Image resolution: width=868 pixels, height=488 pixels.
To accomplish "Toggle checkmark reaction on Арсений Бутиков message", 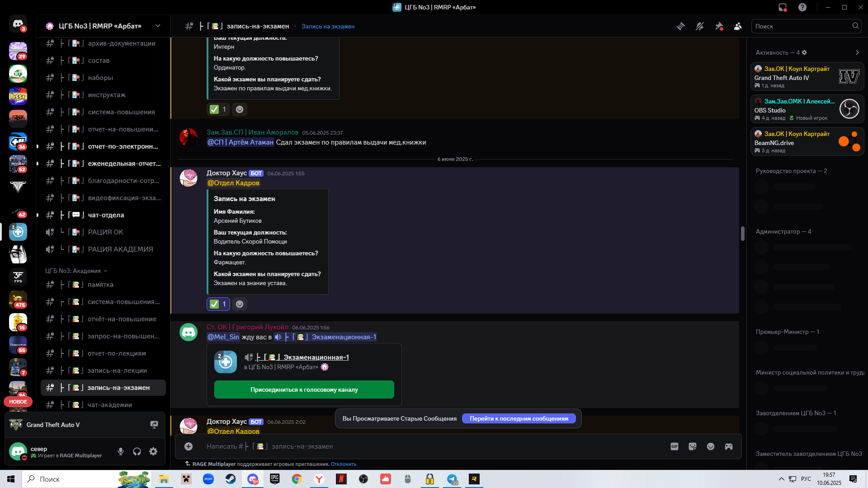I will pyautogui.click(x=218, y=304).
